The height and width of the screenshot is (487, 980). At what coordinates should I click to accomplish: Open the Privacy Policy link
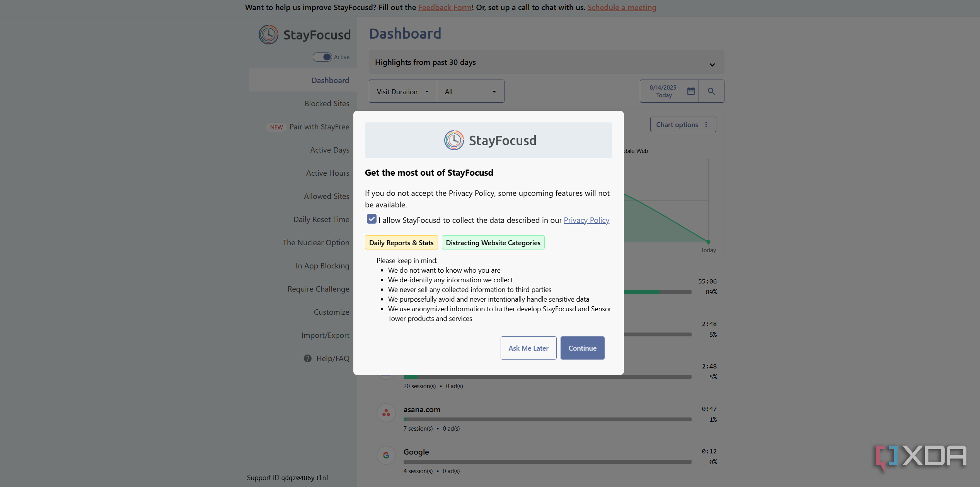(x=586, y=220)
